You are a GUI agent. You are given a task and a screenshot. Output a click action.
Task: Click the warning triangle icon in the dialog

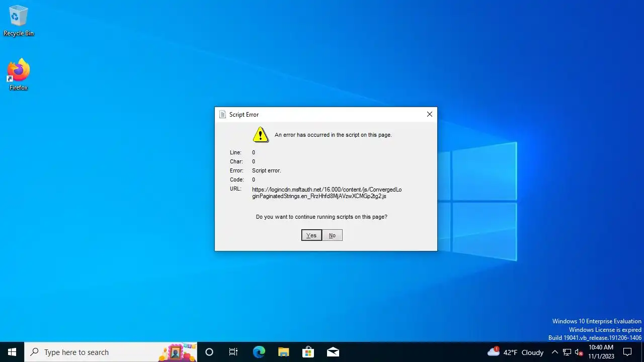260,134
